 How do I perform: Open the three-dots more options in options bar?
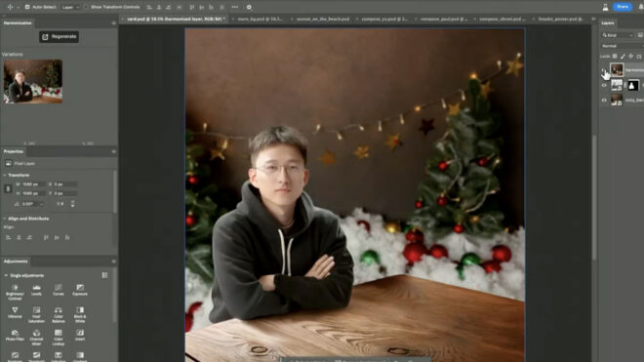235,7
